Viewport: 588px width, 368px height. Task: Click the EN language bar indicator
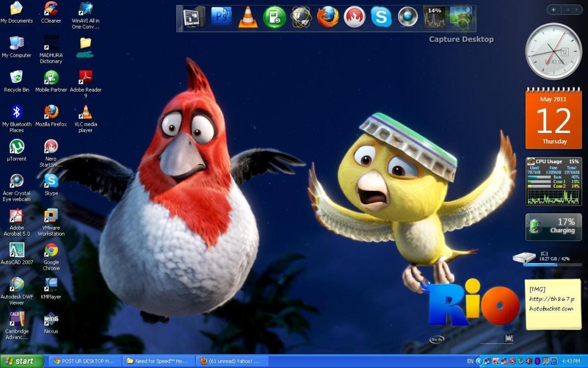tap(470, 361)
